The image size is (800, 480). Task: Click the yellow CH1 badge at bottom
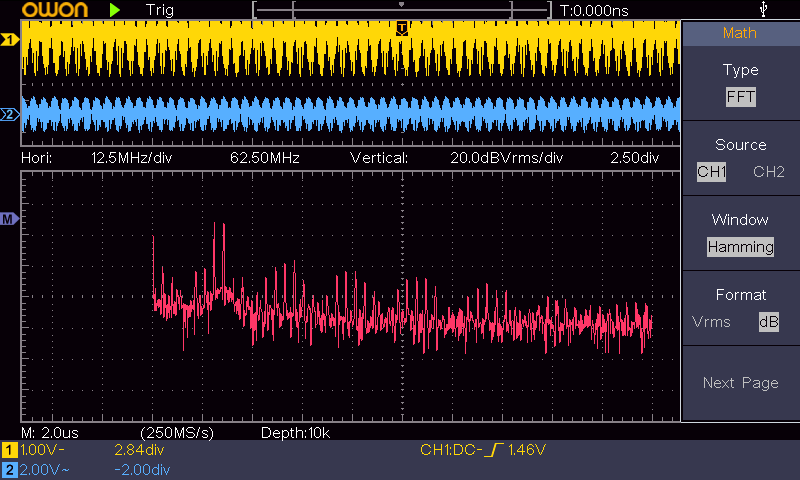coord(10,450)
